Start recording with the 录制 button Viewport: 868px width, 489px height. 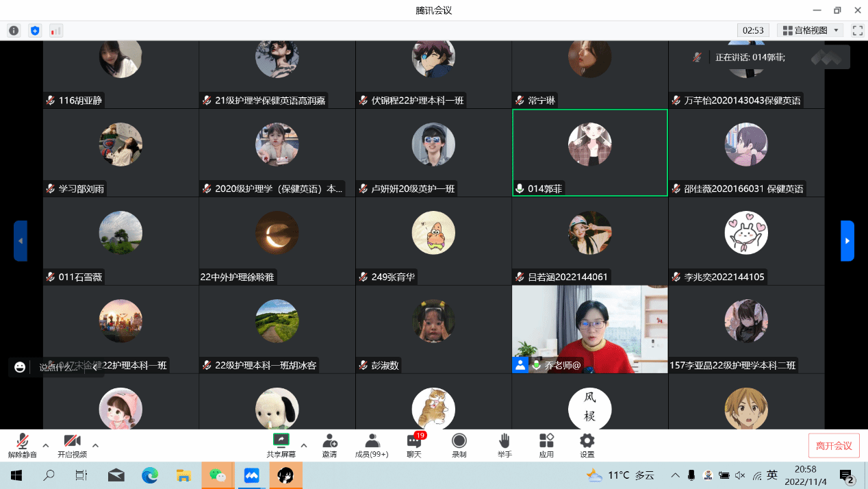459,444
